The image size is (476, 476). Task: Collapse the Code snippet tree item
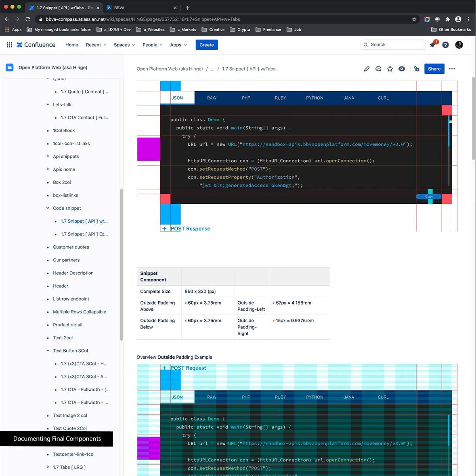coord(48,208)
